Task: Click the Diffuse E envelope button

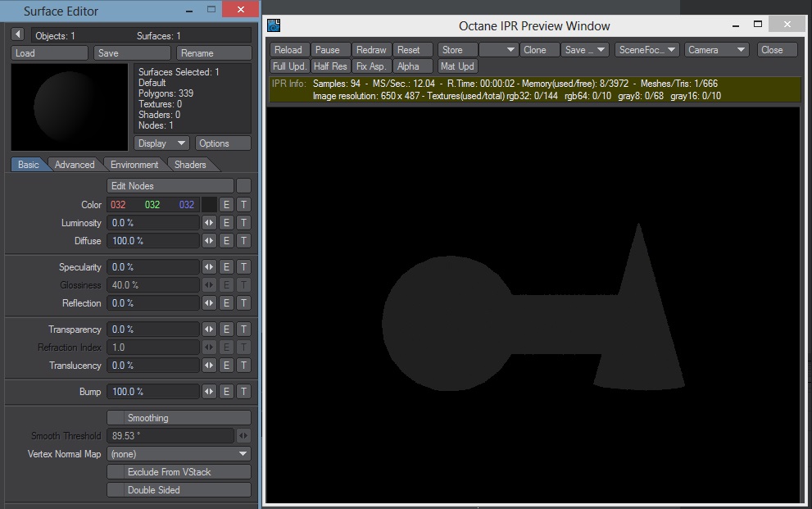Action: [x=226, y=241]
